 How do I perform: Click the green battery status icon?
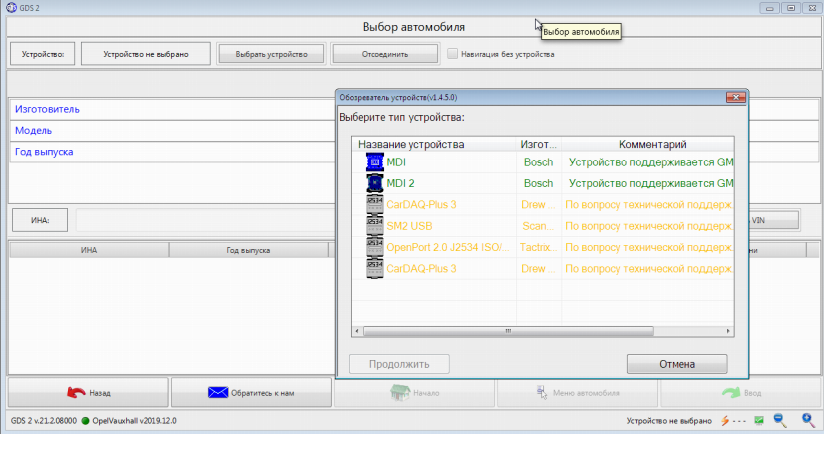pyautogui.click(x=759, y=421)
